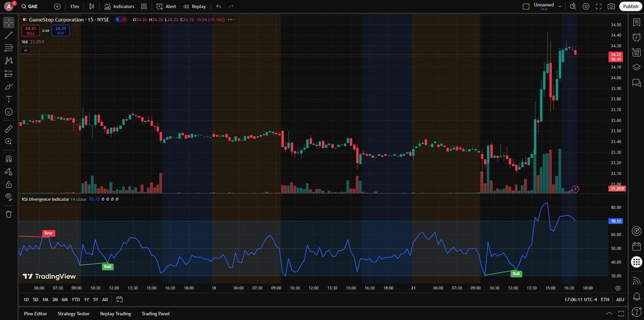Open the forecasting and measurement tools
Viewport: 644px width, 320px height.
(x=9, y=74)
